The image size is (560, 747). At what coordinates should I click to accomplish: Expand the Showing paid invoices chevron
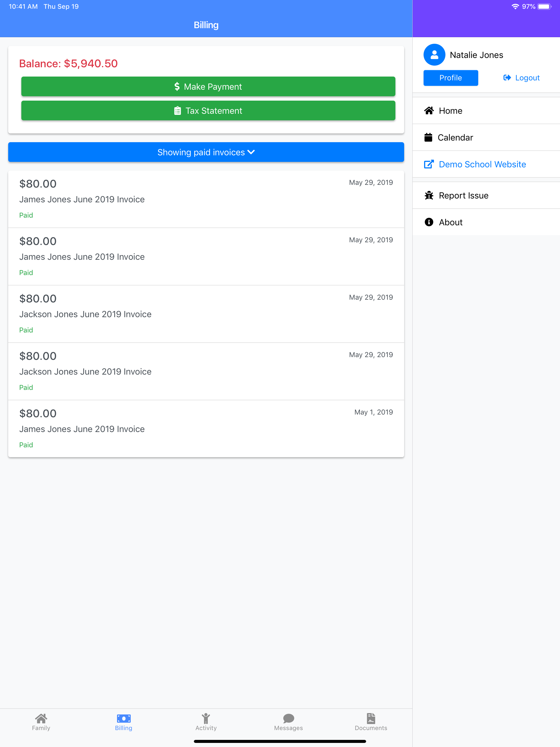point(251,152)
